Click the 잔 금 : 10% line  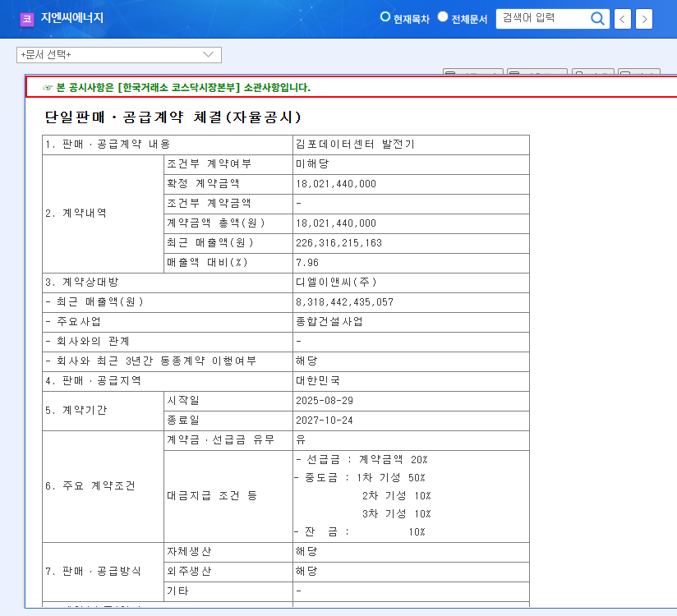pyautogui.click(x=360, y=532)
